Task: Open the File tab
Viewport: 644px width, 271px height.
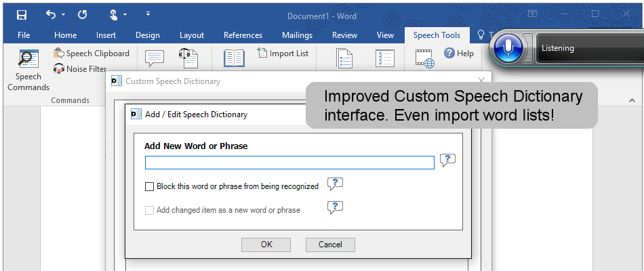Action: [24, 35]
